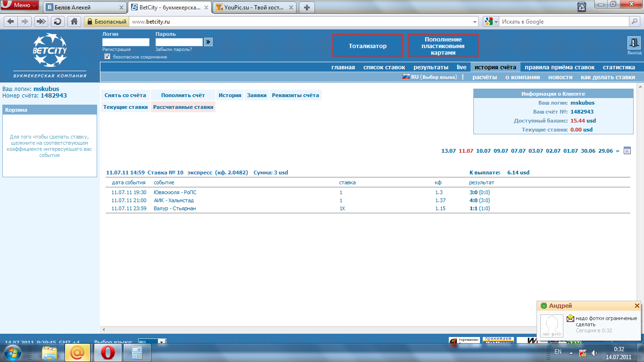The height and width of the screenshot is (362, 644).
Task: Switch to the Белов Алекей tab
Action: 85,8
